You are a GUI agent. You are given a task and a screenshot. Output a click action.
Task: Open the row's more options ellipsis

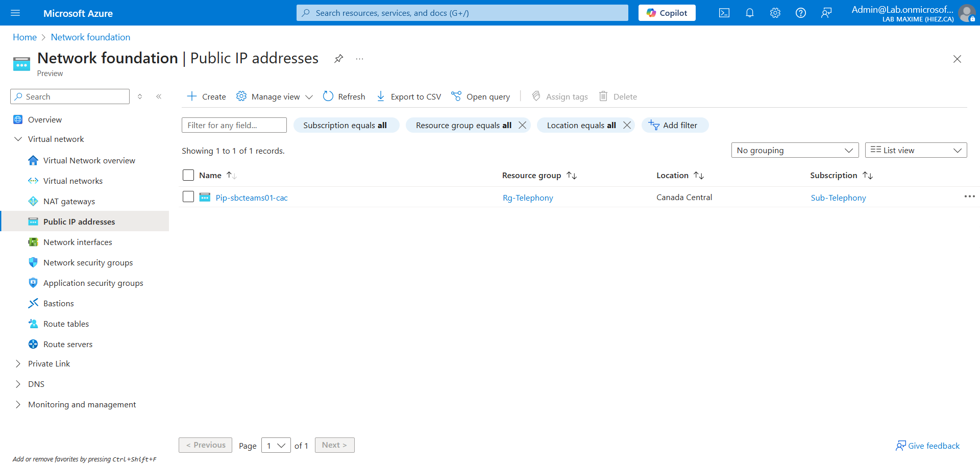point(969,197)
